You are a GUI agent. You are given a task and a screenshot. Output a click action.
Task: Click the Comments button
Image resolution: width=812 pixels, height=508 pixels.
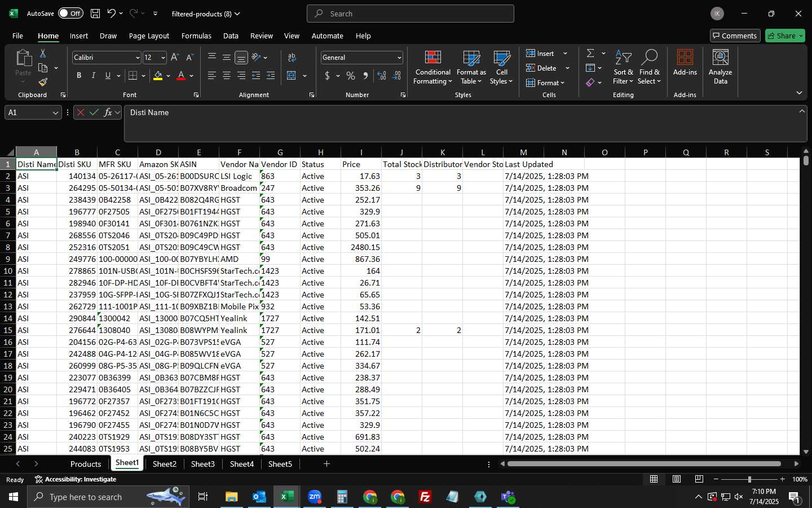click(x=735, y=36)
